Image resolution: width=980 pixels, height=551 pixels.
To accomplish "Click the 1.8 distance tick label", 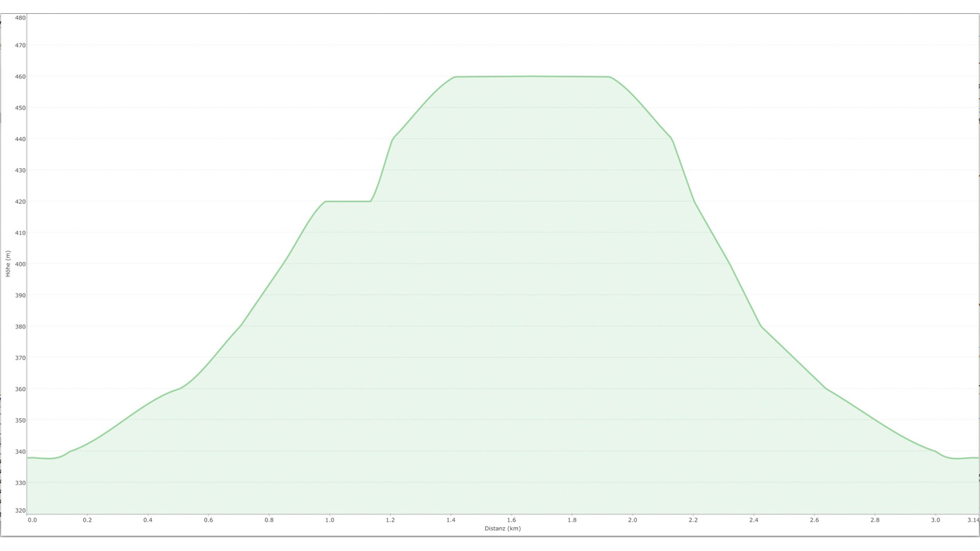I will coord(572,520).
